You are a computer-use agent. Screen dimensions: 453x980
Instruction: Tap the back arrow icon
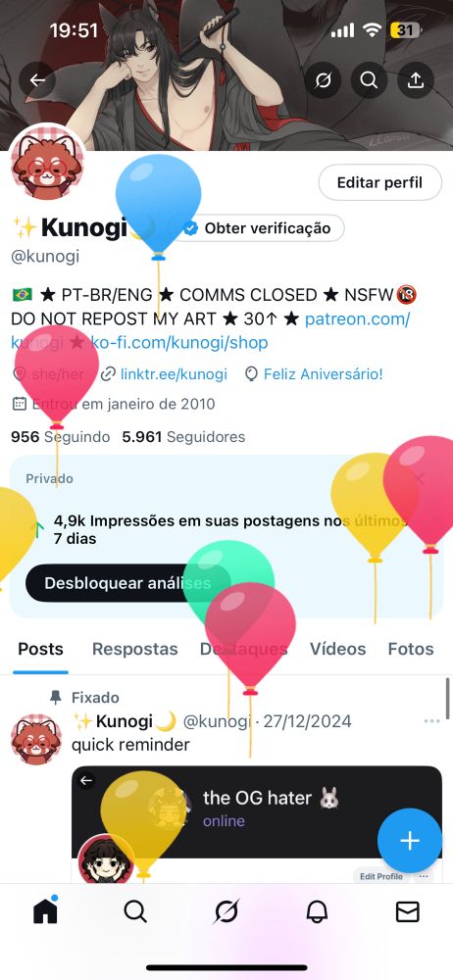(37, 80)
